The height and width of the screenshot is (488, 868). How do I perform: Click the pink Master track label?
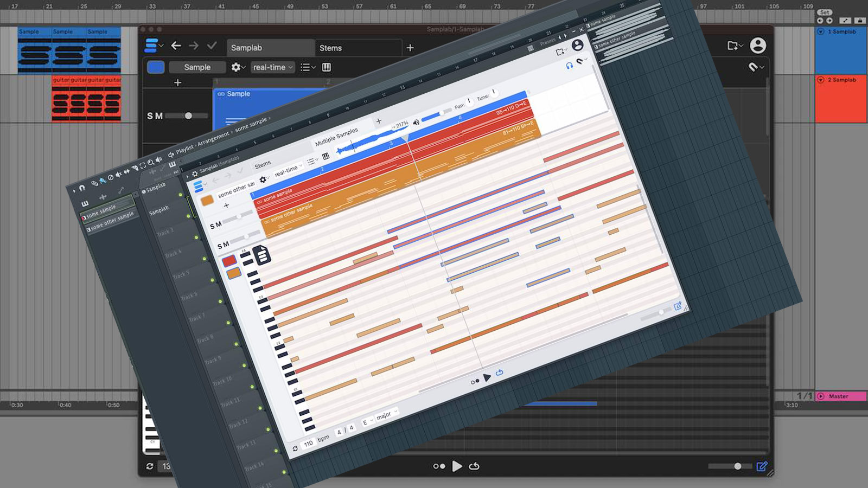[x=841, y=396]
